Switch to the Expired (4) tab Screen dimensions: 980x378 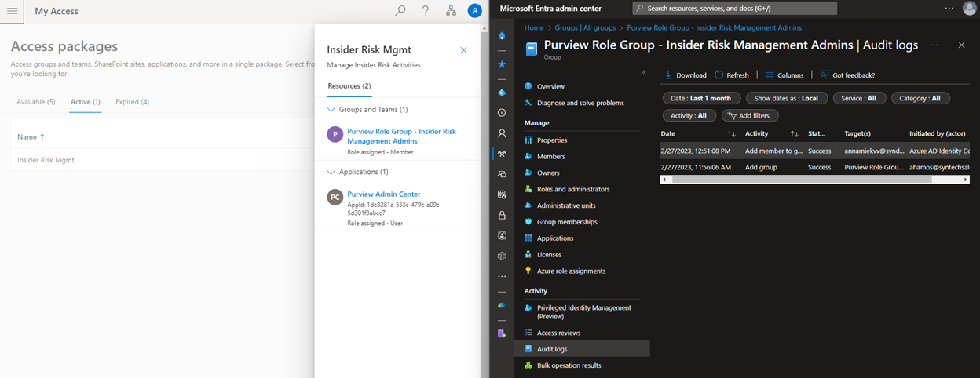(x=132, y=102)
